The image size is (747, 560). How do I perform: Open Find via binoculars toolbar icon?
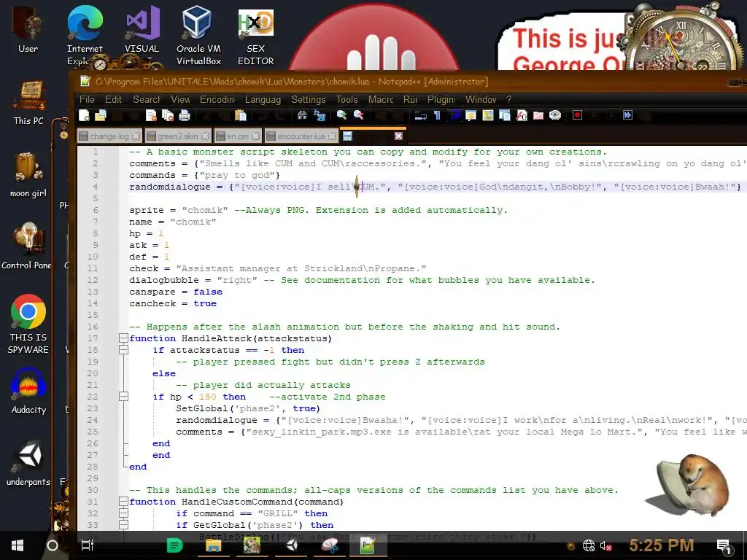[x=302, y=115]
